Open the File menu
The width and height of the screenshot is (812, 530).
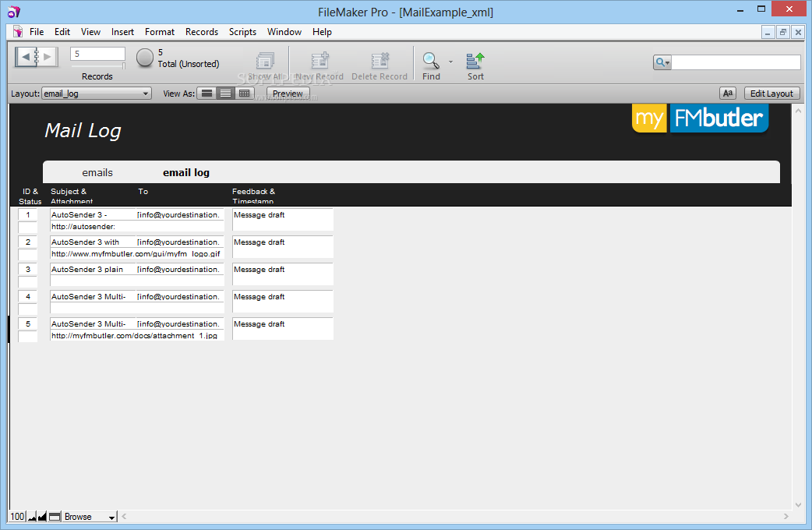point(37,32)
